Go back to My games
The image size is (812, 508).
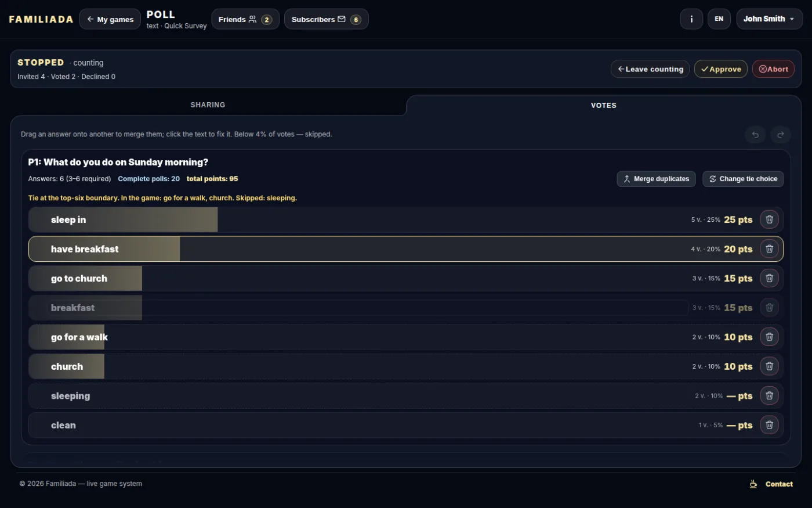click(x=110, y=19)
